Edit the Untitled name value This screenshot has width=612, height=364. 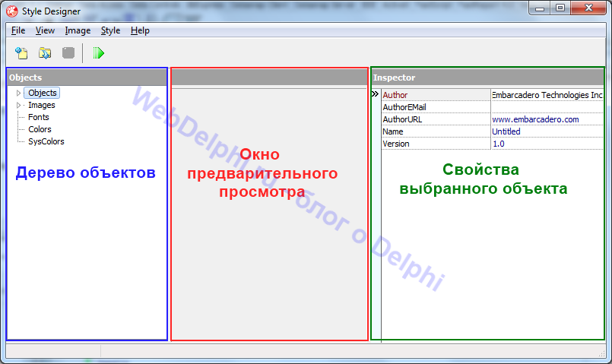547,131
